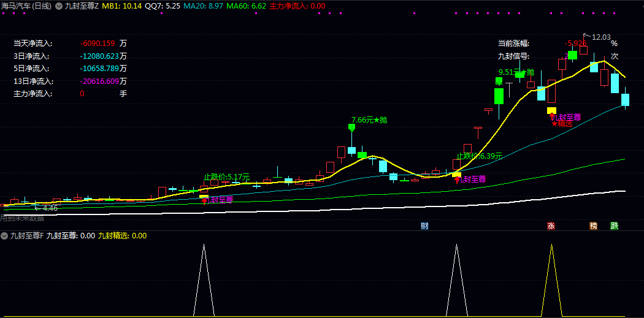Screen dimensions: 644x318
Task: Select the 当天净流入 value -6090.159
Action: 98,43
